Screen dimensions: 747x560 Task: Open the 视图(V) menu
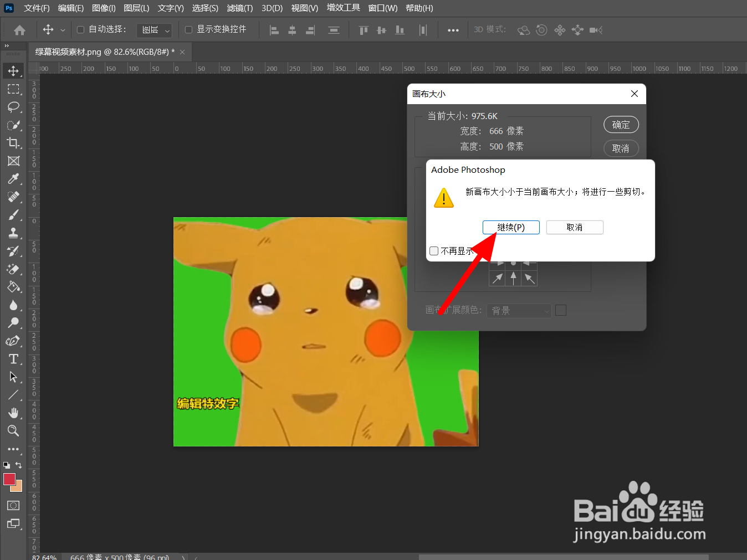[305, 8]
